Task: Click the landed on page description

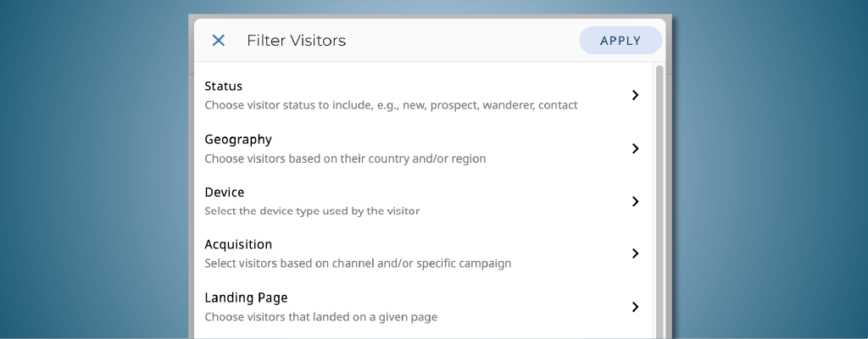Action: point(321,317)
